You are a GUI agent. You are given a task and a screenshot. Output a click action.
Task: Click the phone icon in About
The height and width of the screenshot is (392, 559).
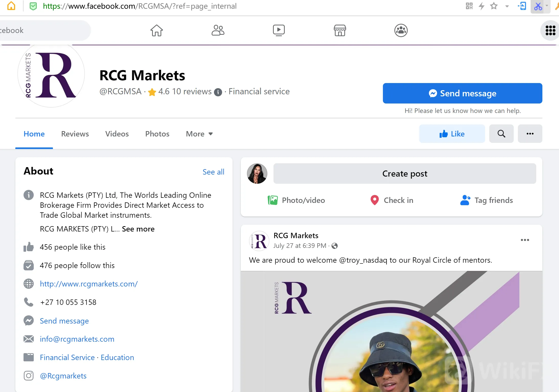point(28,302)
